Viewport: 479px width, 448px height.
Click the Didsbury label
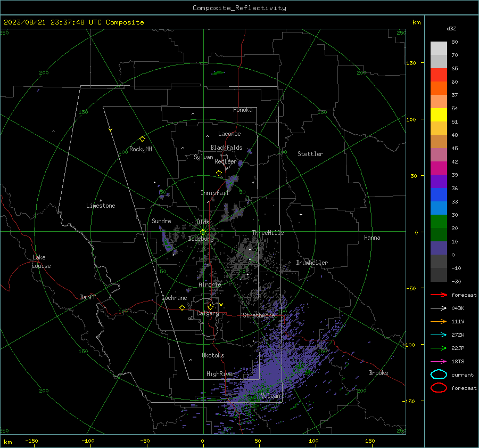point(201,239)
